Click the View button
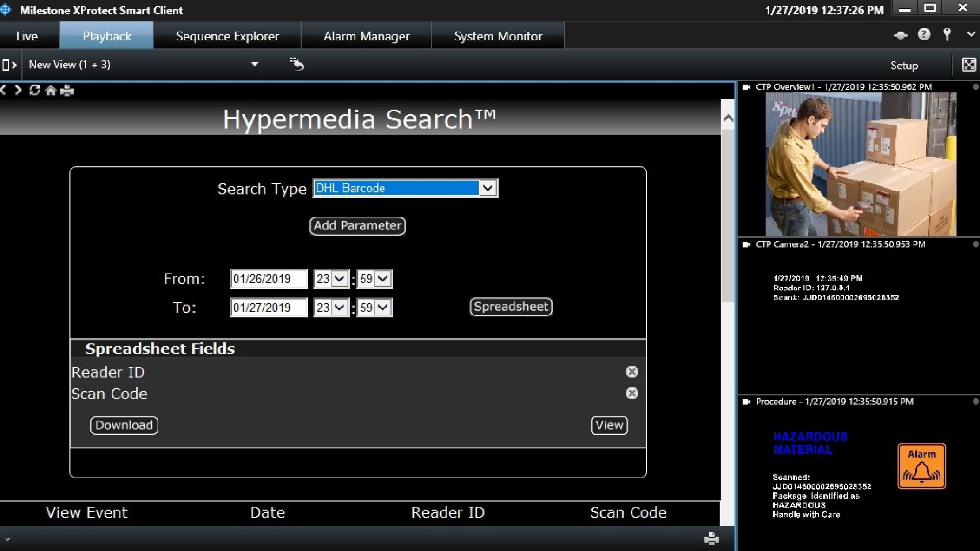Screen dimensions: 980x551 click(x=609, y=425)
